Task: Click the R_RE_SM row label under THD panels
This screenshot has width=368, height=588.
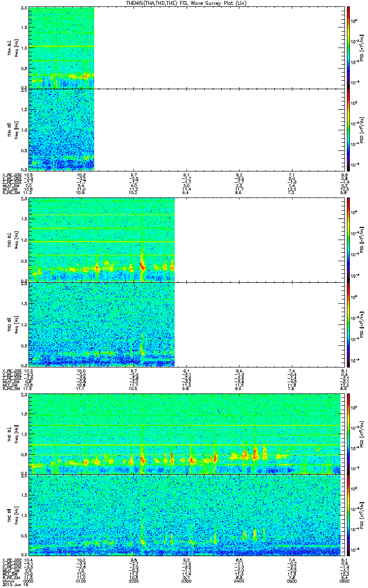Action: [x=11, y=389]
